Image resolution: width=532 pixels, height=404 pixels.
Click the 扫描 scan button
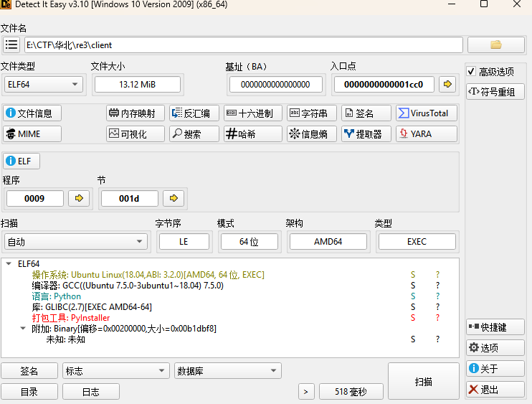point(424,382)
